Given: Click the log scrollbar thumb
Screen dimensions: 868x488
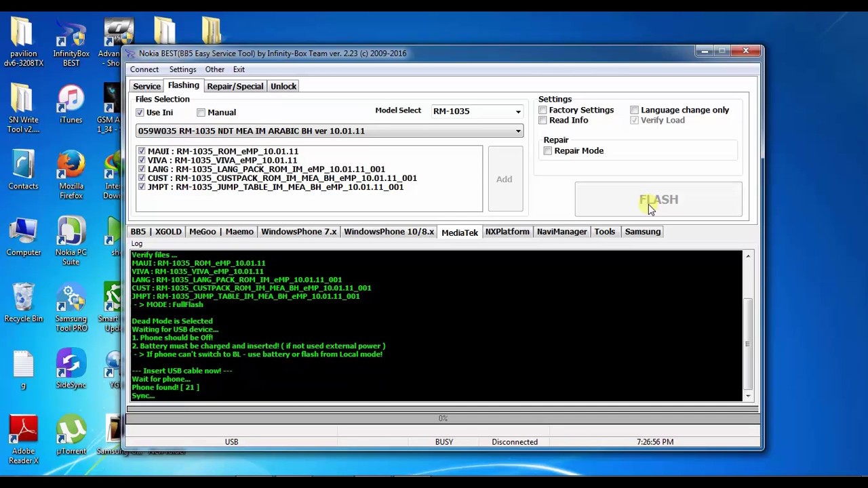Looking at the screenshot, I should [748, 344].
